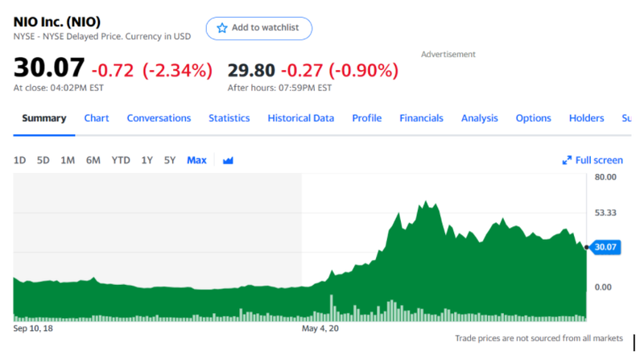The width and height of the screenshot is (644, 355).
Task: Click the Advertisement label
Action: [x=448, y=54]
